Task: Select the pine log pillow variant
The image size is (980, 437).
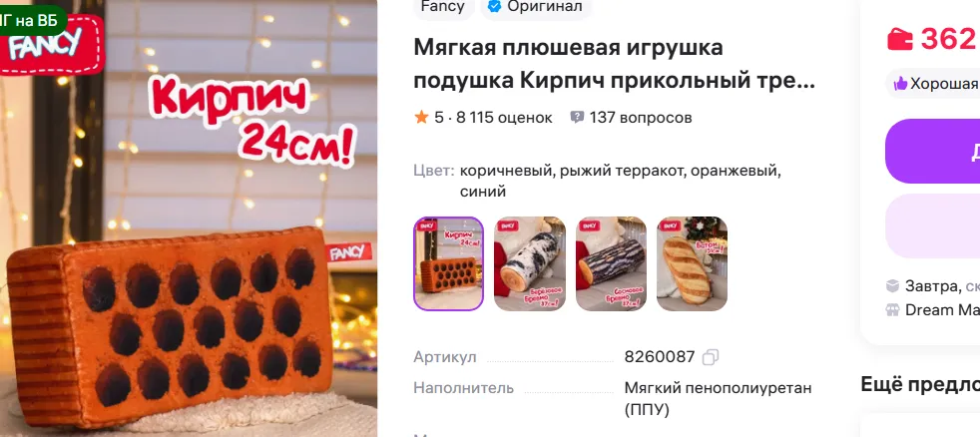Action: [611, 263]
